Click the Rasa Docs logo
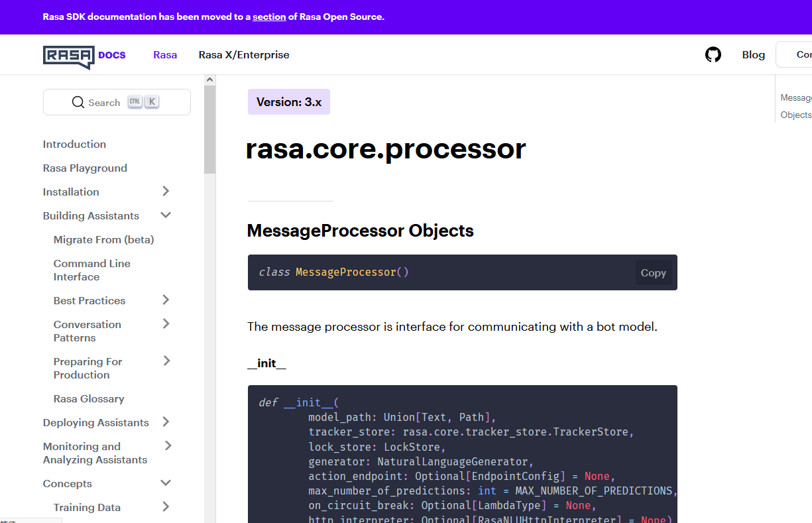 (84, 56)
